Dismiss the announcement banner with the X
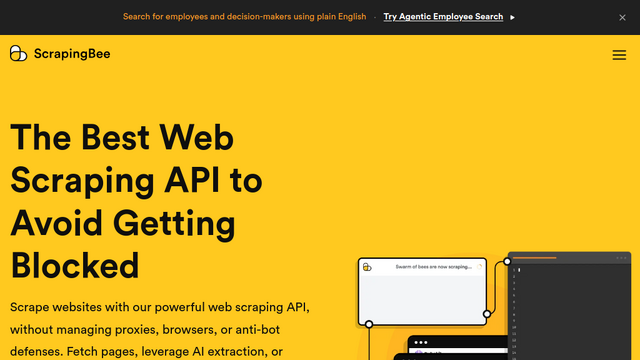The image size is (640, 360). (x=622, y=18)
